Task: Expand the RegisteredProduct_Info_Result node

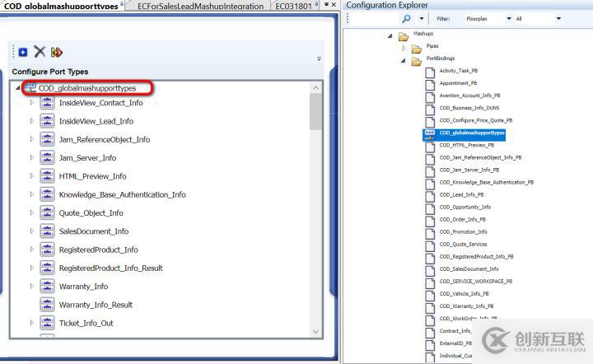Action: tap(32, 268)
